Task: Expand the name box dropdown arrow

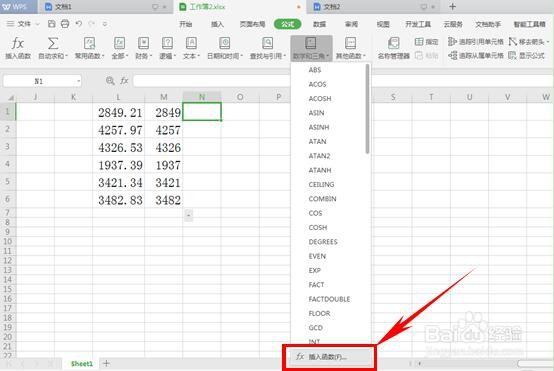Action: pyautogui.click(x=78, y=81)
